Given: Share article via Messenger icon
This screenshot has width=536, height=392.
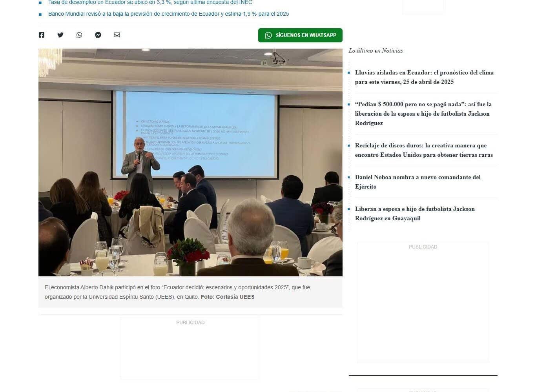Looking at the screenshot, I should [98, 35].
